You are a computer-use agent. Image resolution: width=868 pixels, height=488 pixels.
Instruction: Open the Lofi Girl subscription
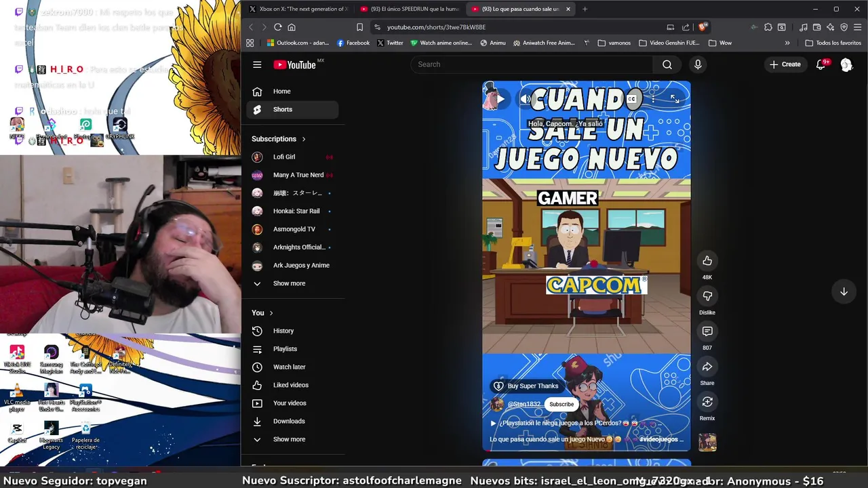(x=293, y=157)
